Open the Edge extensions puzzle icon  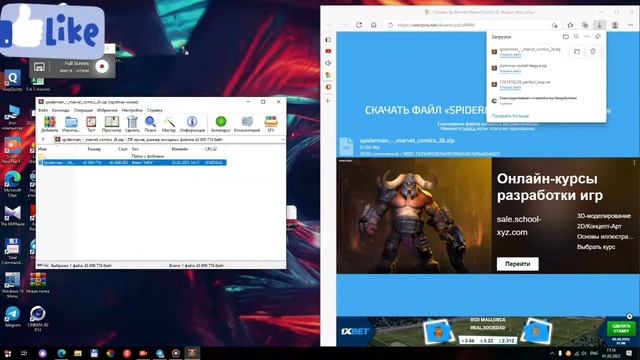pos(570,25)
